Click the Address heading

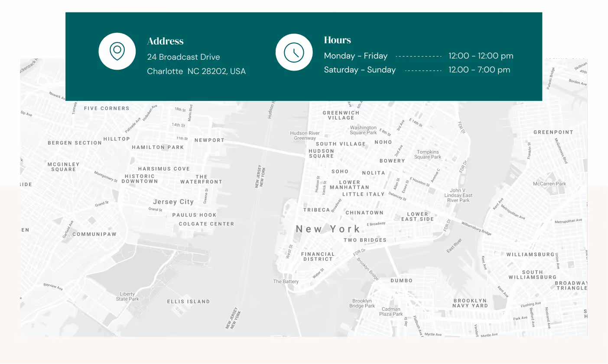(165, 41)
